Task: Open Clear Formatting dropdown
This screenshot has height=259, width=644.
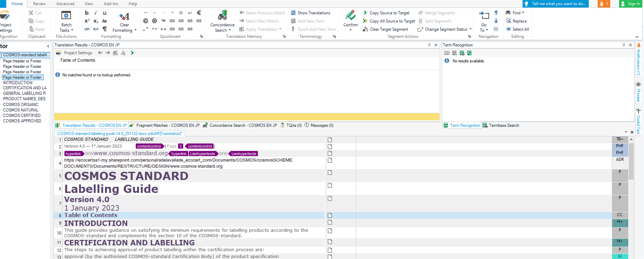Action: (x=125, y=22)
